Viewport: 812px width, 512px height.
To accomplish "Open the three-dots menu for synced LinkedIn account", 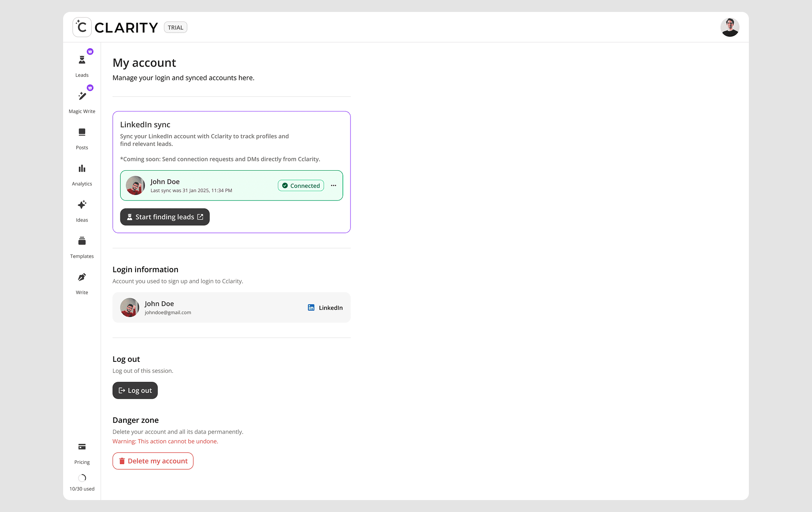I will click(333, 186).
